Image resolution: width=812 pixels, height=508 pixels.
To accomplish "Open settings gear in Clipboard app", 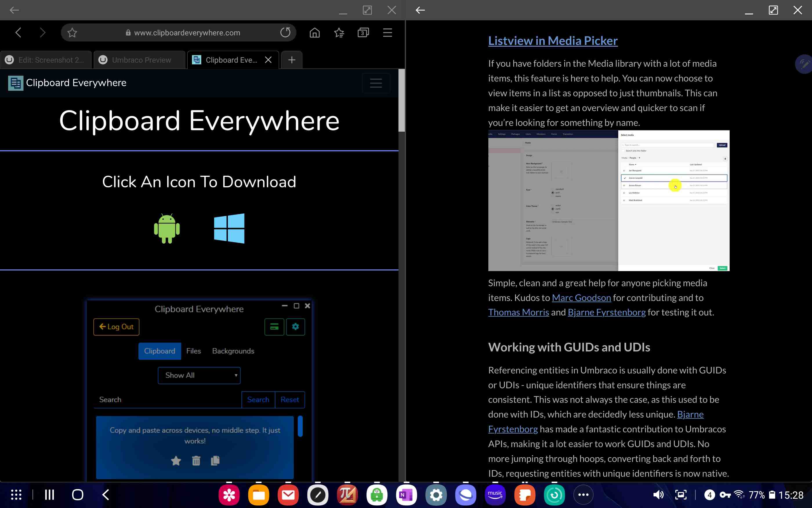I will point(295,326).
